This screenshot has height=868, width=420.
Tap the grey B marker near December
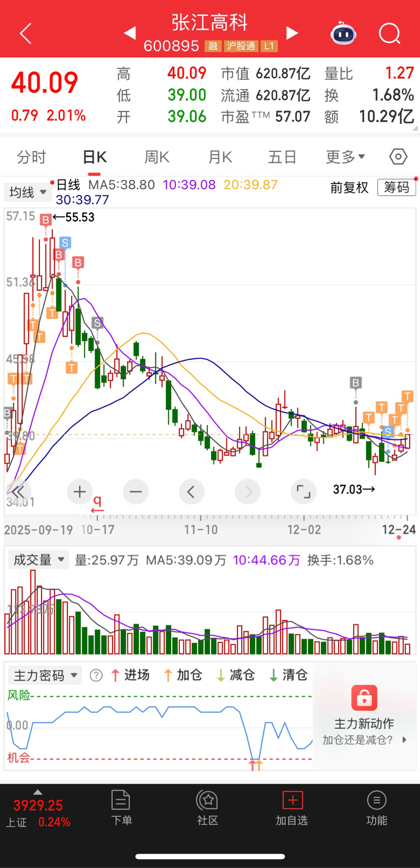point(356,383)
